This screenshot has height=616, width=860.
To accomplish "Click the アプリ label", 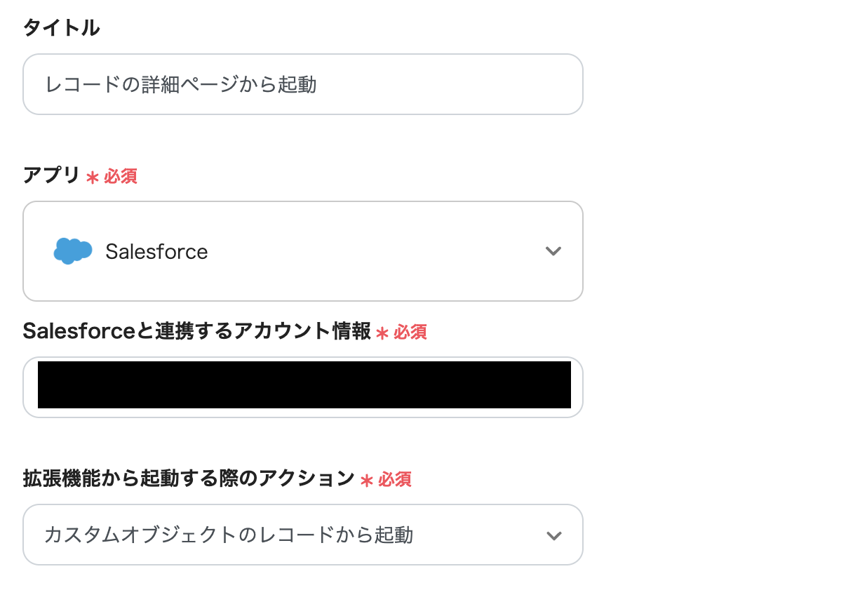I will 51,175.
